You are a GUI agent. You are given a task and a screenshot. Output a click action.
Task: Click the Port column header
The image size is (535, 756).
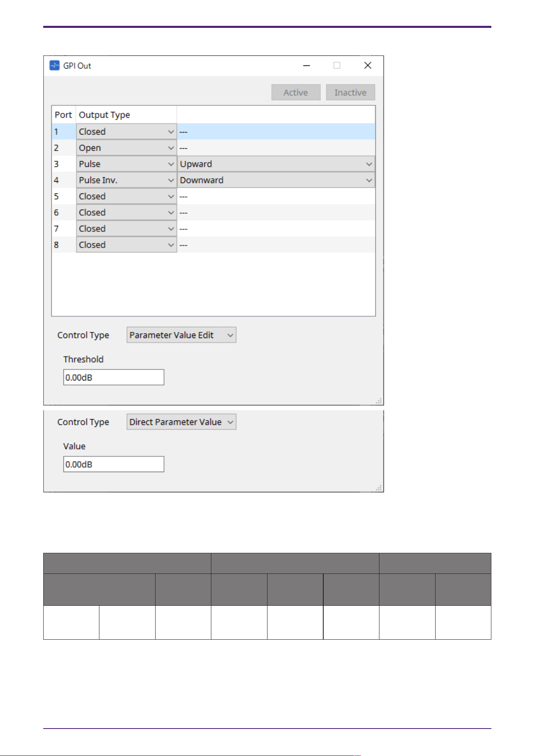pos(63,115)
